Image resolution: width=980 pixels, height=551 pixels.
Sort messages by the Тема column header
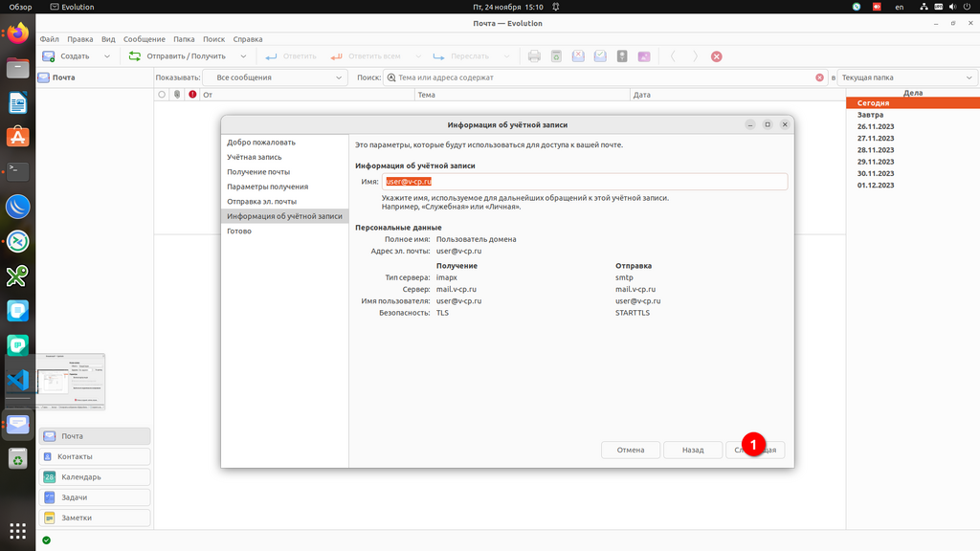(x=522, y=95)
